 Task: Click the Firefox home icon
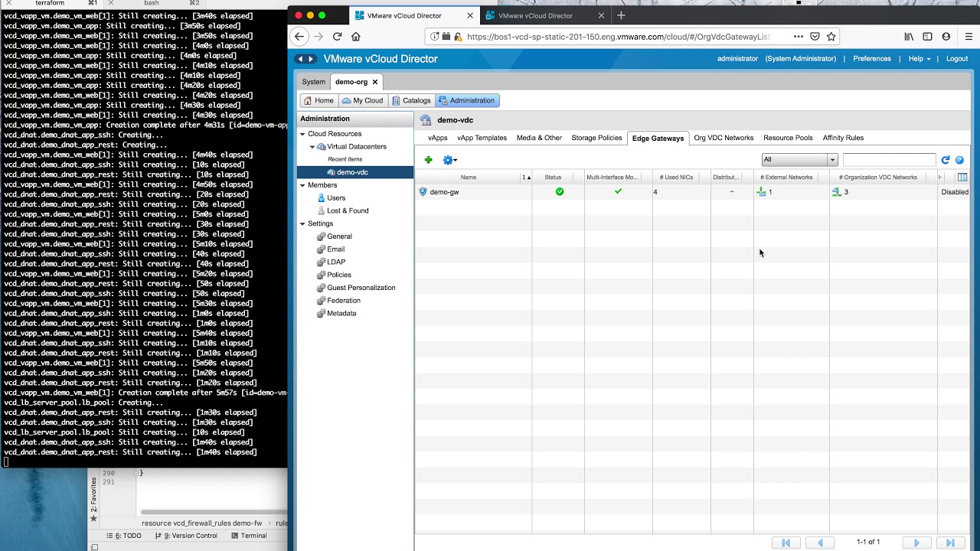pos(355,36)
